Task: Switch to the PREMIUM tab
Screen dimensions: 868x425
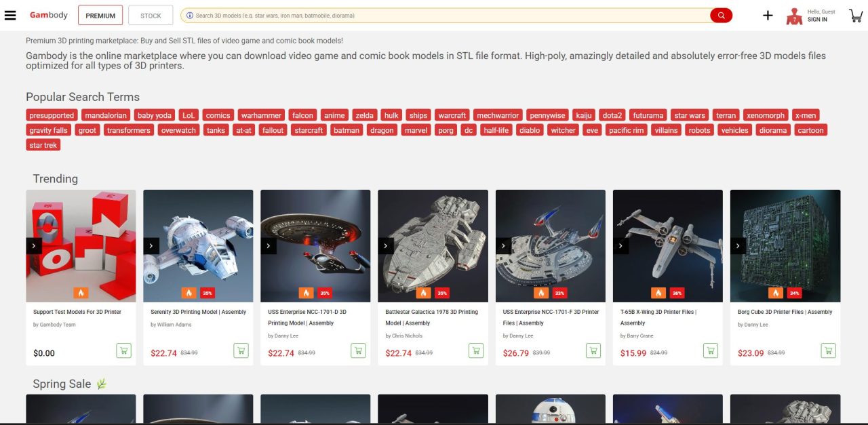Action: [x=100, y=15]
